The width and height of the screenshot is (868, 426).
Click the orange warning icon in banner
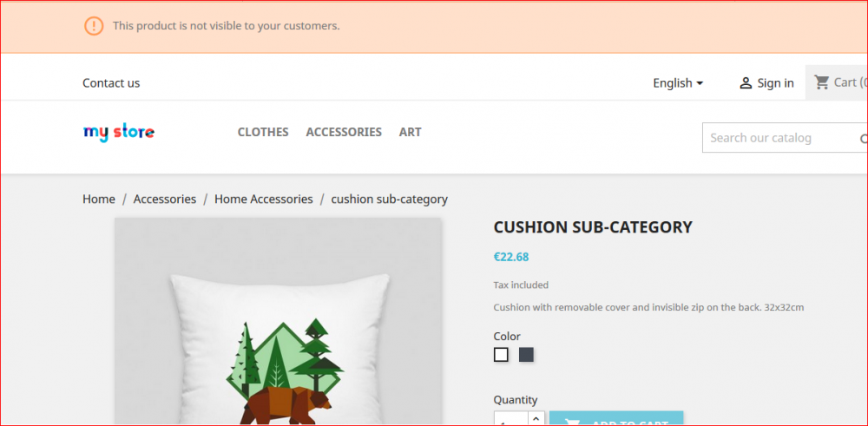tap(94, 26)
